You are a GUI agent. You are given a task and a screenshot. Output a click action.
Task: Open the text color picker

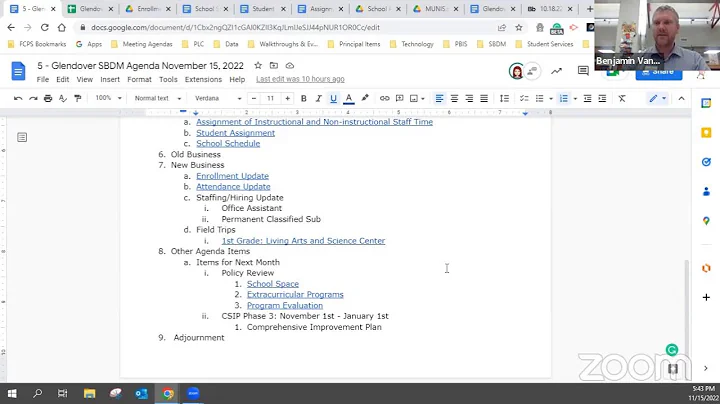point(349,98)
